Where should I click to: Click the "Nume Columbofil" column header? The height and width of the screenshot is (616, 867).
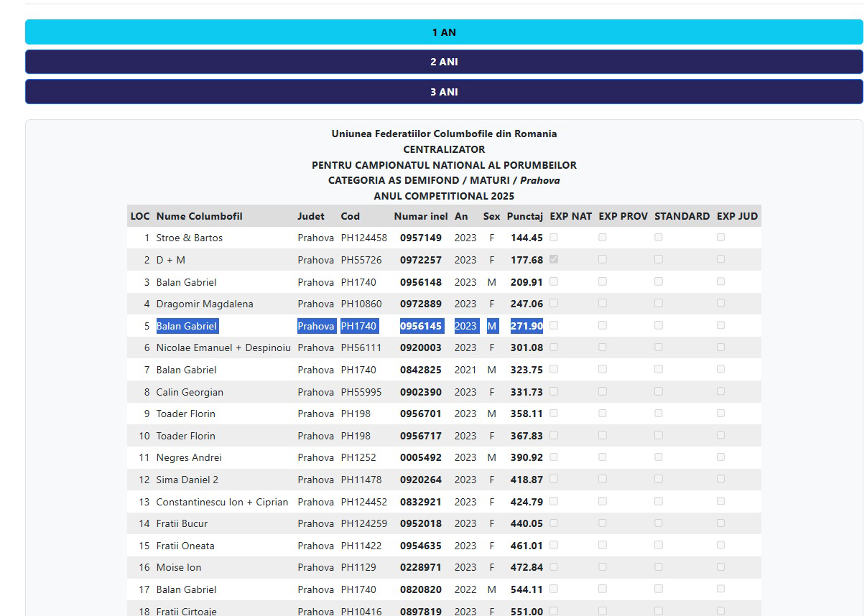tap(199, 216)
